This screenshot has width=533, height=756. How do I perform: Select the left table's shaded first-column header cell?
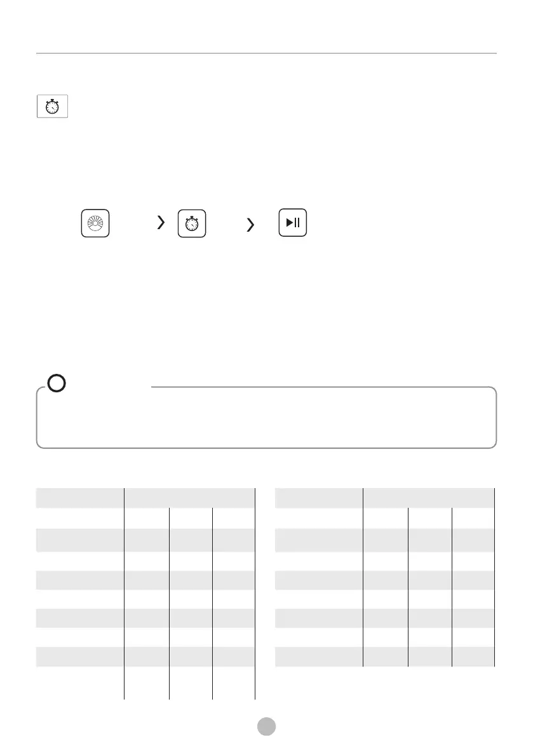pyautogui.click(x=79, y=498)
